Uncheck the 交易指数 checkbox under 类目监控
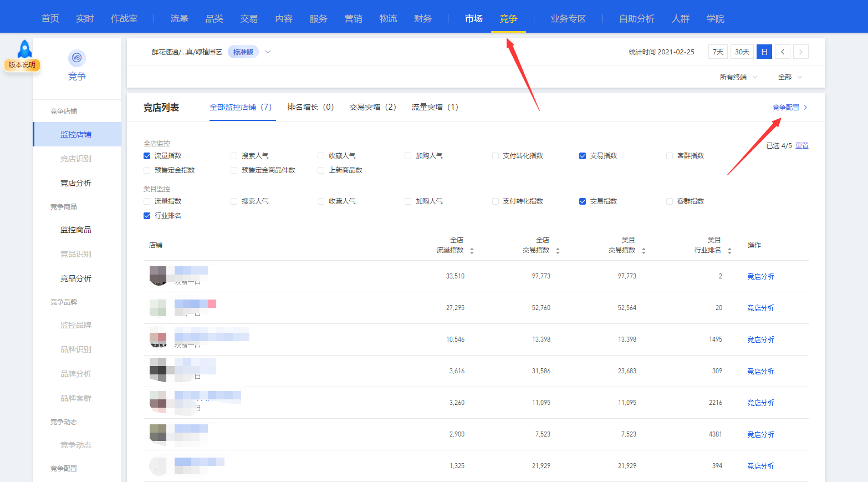Screen dimensions: 868x482 point(583,201)
